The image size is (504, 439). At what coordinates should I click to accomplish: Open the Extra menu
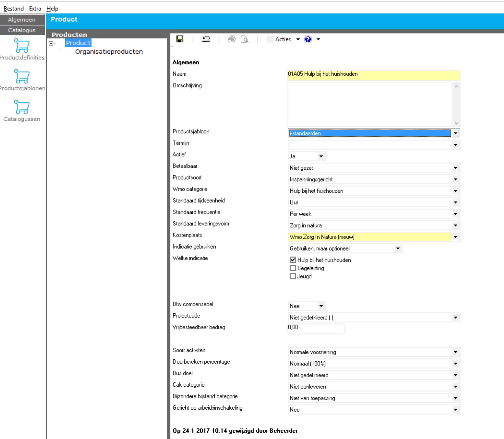click(x=35, y=9)
